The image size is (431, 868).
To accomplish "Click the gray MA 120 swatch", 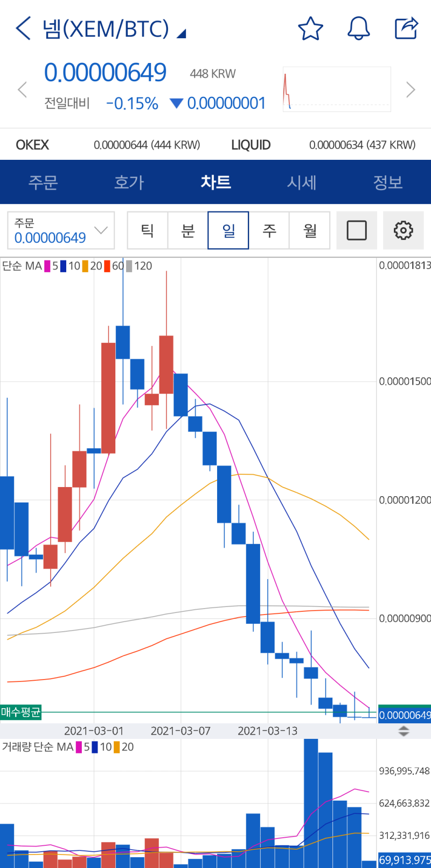I will pyautogui.click(x=129, y=266).
